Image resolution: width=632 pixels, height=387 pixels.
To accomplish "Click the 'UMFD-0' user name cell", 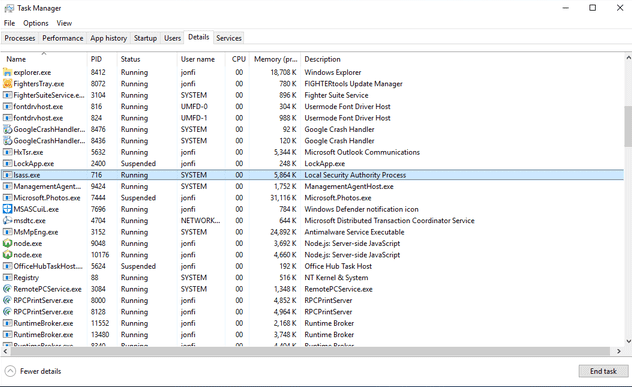I will pyautogui.click(x=194, y=106).
